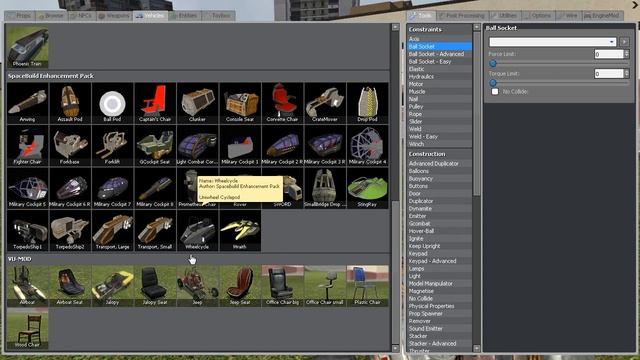640x360 pixels.
Task: Select the Dynamite tool
Action: 440,208
